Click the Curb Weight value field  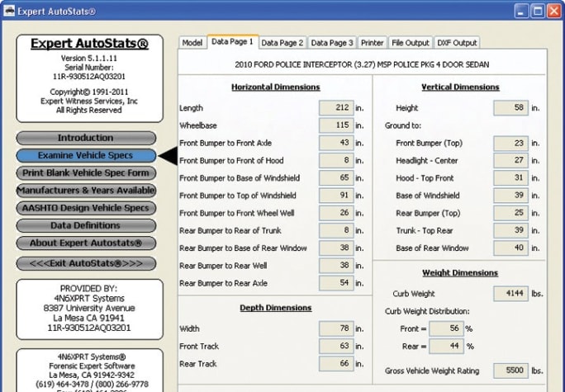coord(510,293)
